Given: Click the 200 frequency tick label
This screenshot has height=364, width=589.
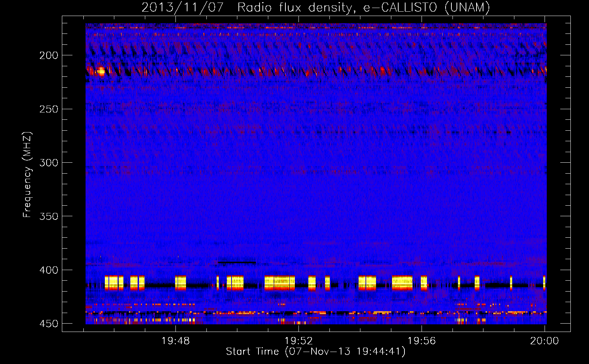Looking at the screenshot, I should [x=49, y=55].
